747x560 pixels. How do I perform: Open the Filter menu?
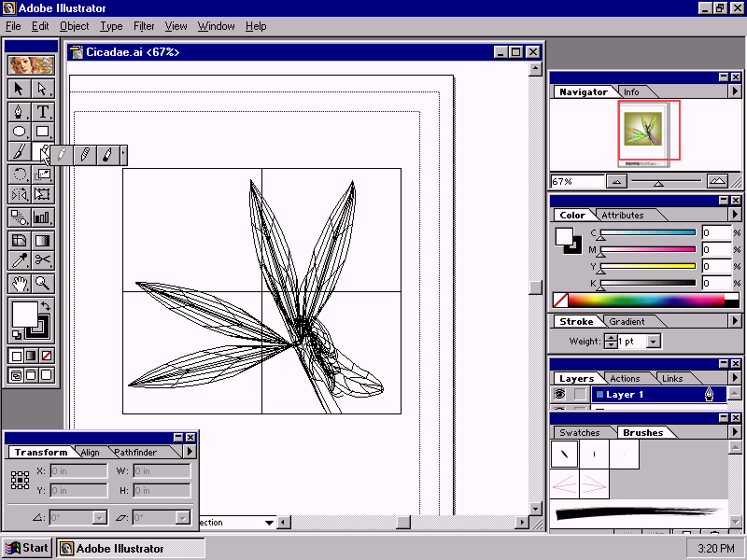pyautogui.click(x=144, y=26)
